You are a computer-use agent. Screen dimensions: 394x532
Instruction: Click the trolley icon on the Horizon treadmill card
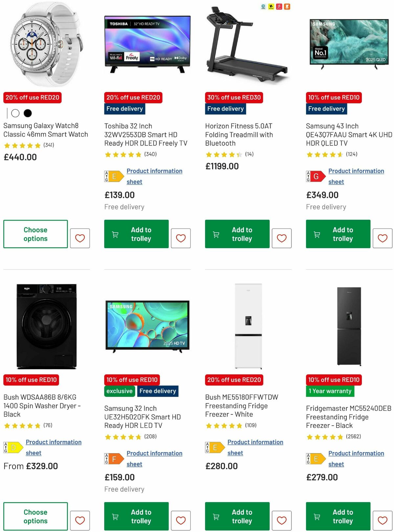point(216,234)
